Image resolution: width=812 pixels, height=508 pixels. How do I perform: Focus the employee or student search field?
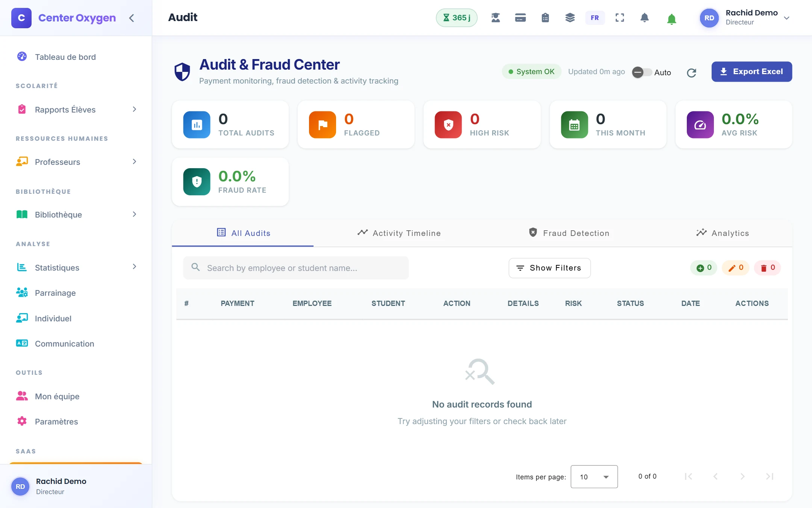coord(296,268)
